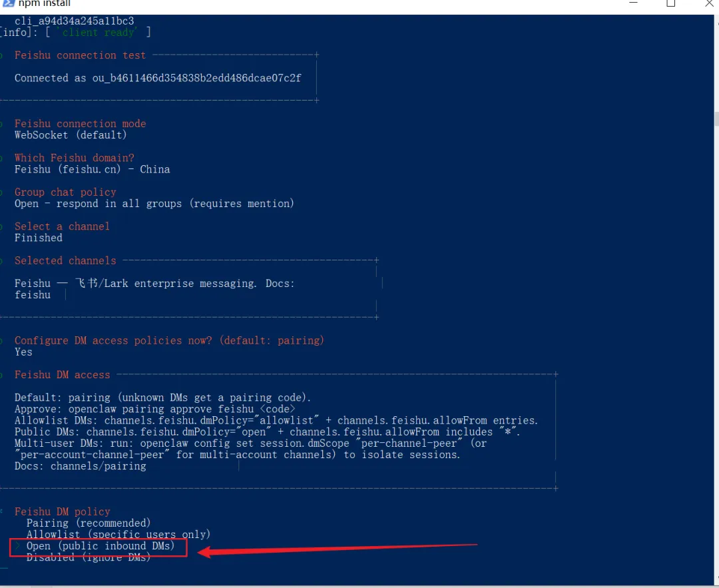Image resolution: width=719 pixels, height=588 pixels.
Task: Click the Public DMs dmPolicy="open" line
Action: [267, 432]
